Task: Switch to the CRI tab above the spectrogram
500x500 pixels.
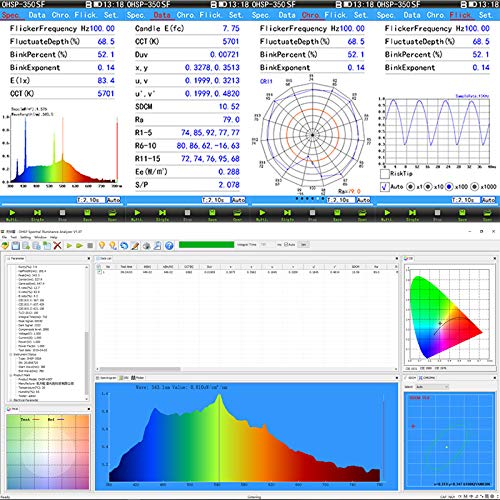Action: [x=125, y=378]
